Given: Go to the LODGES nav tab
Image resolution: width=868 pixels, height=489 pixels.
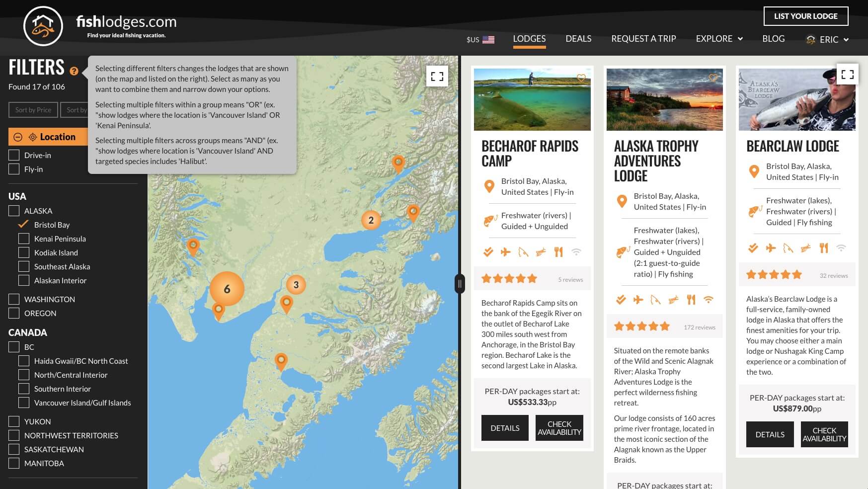Looking at the screenshot, I should (x=529, y=39).
